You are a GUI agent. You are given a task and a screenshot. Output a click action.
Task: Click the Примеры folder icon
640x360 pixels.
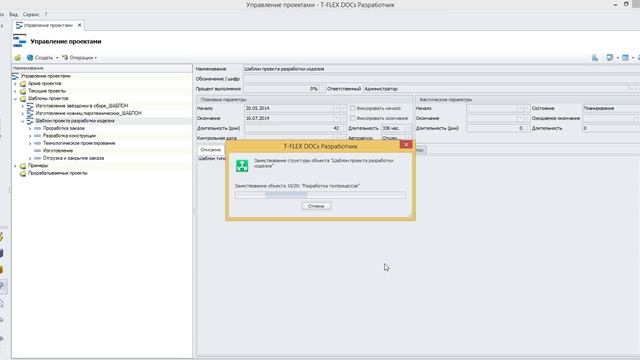pyautogui.click(x=23, y=166)
